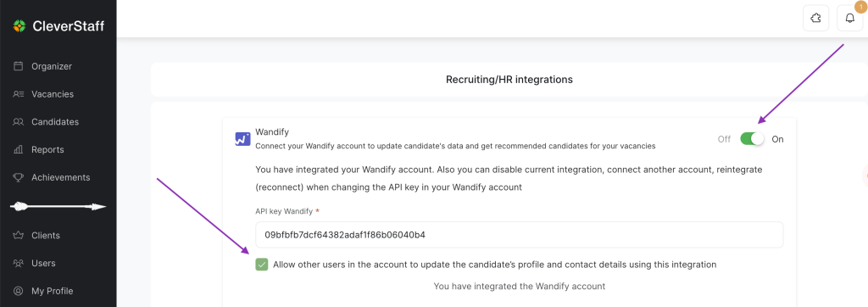The image size is (868, 307).
Task: Click the Achievements trophy icon
Action: point(19,177)
